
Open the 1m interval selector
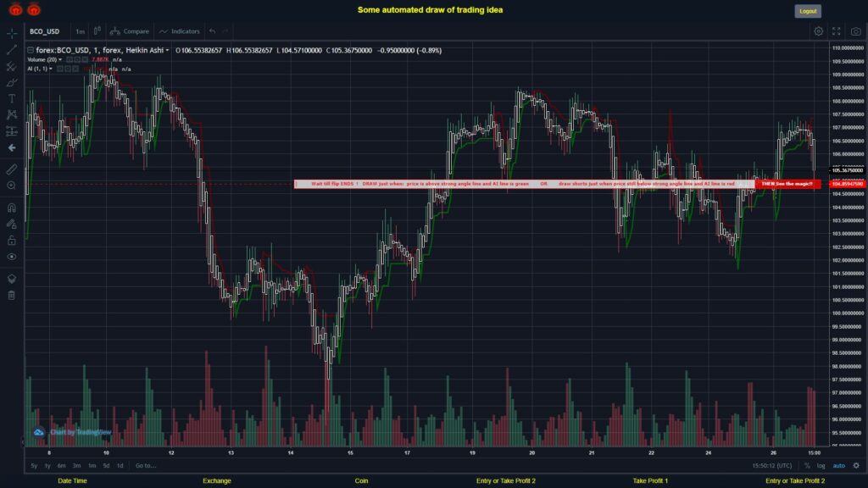coord(81,31)
